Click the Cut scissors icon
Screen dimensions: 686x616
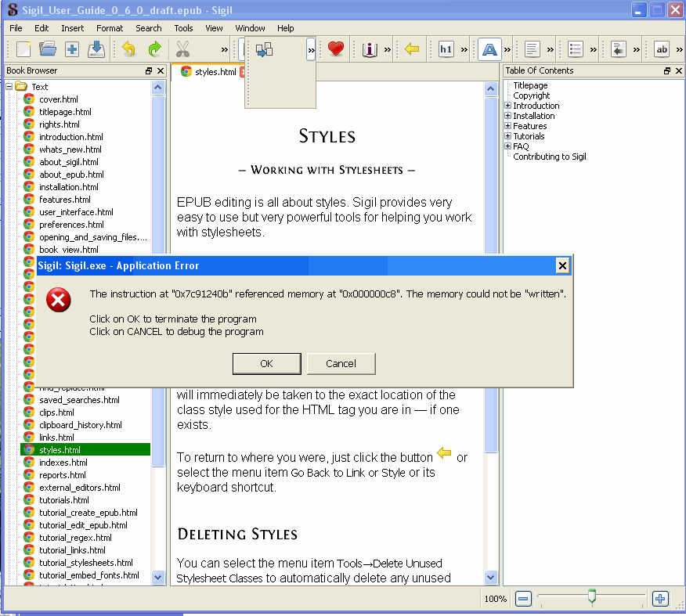(182, 49)
